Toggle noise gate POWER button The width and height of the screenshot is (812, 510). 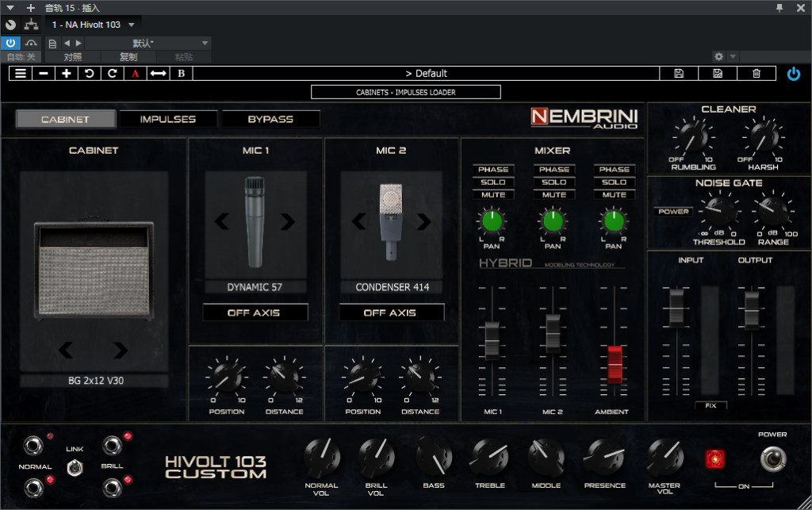673,211
